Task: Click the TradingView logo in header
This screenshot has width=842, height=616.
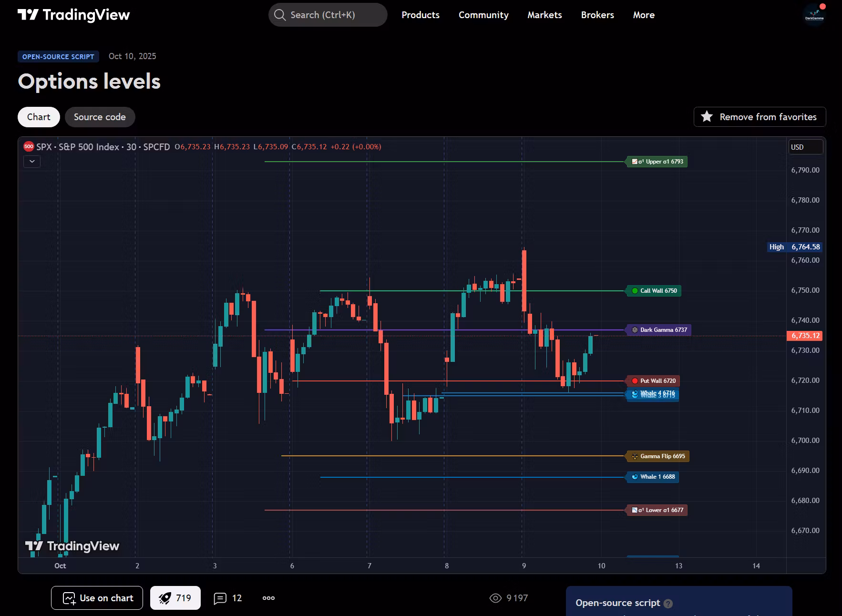Action: [x=73, y=15]
